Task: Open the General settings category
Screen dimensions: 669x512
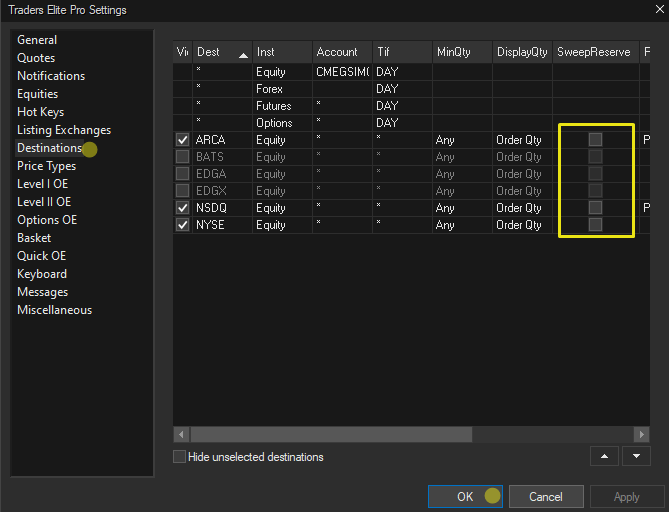Action: 37,40
